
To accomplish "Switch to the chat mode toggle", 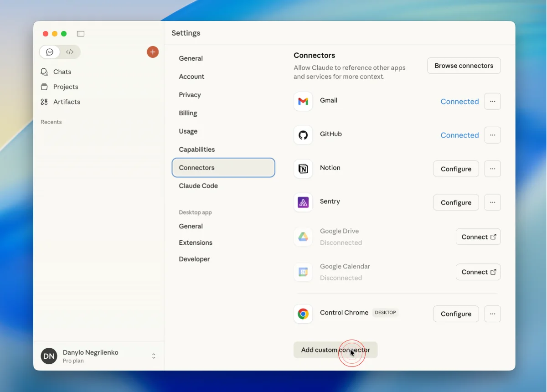I will pos(50,52).
